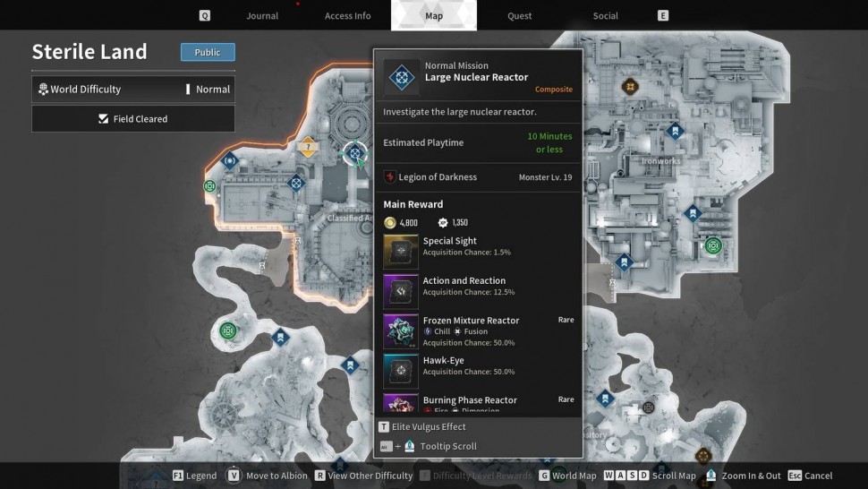Open the Quest tab

coord(519,16)
